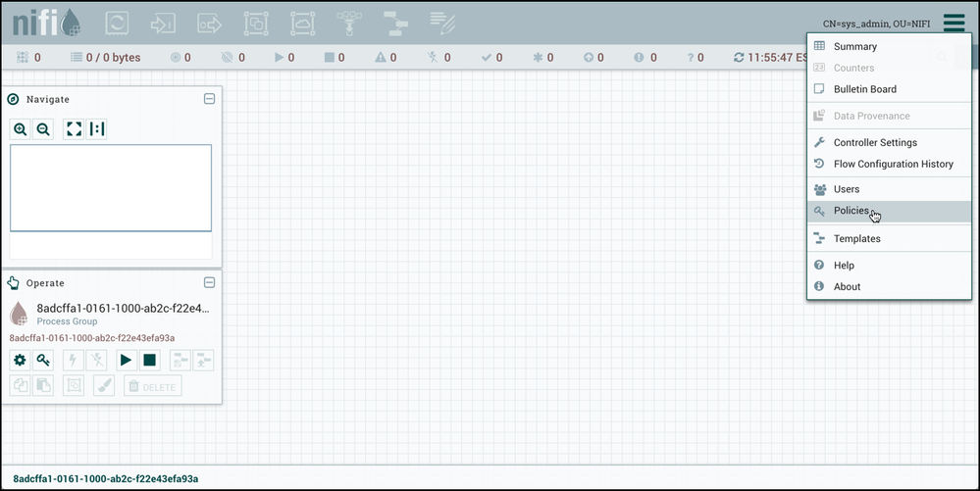Zoom in using the Navigate panel

tap(20, 129)
